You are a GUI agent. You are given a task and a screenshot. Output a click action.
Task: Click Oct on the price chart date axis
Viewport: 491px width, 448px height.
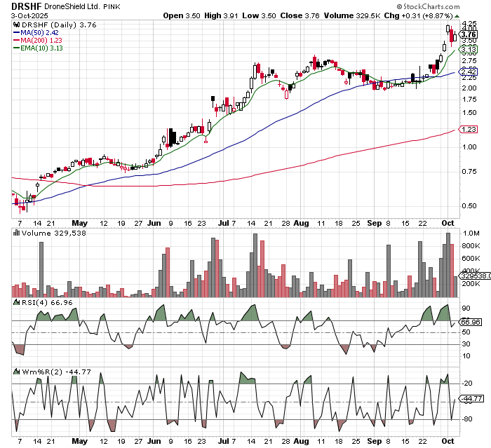pos(448,223)
